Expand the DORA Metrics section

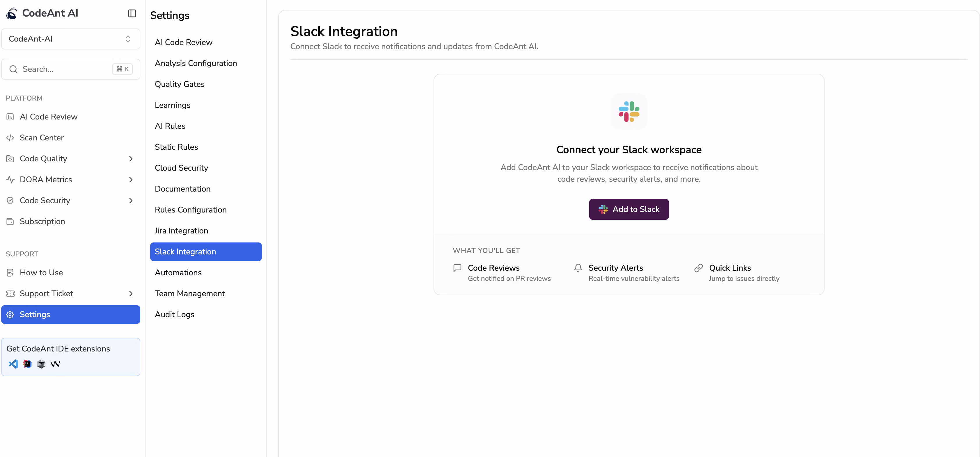(131, 179)
